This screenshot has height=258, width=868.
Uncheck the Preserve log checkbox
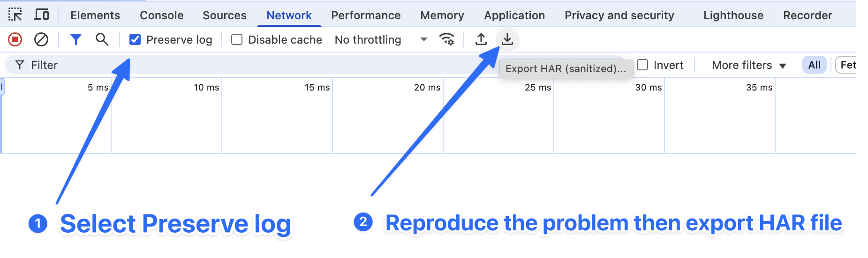click(135, 40)
